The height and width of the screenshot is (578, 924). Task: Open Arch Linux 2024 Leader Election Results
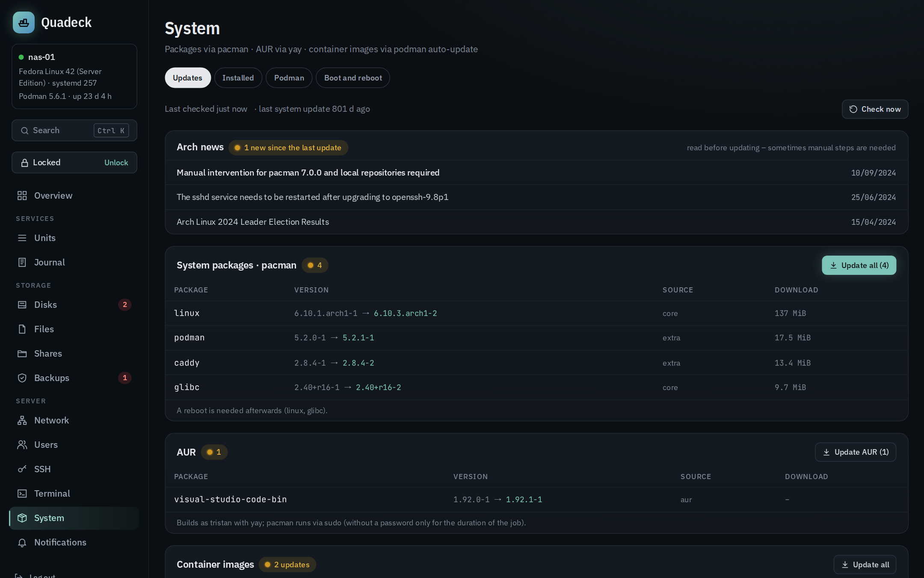point(536,222)
